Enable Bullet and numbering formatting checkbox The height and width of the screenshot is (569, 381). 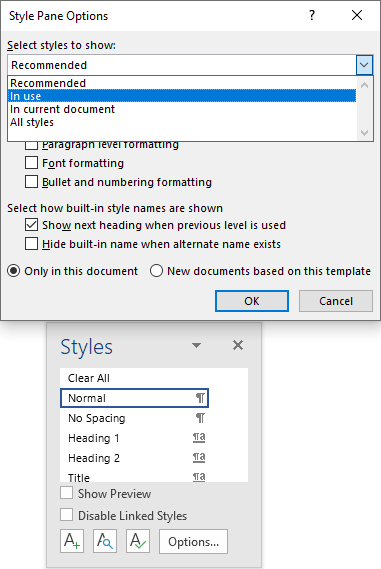click(31, 181)
